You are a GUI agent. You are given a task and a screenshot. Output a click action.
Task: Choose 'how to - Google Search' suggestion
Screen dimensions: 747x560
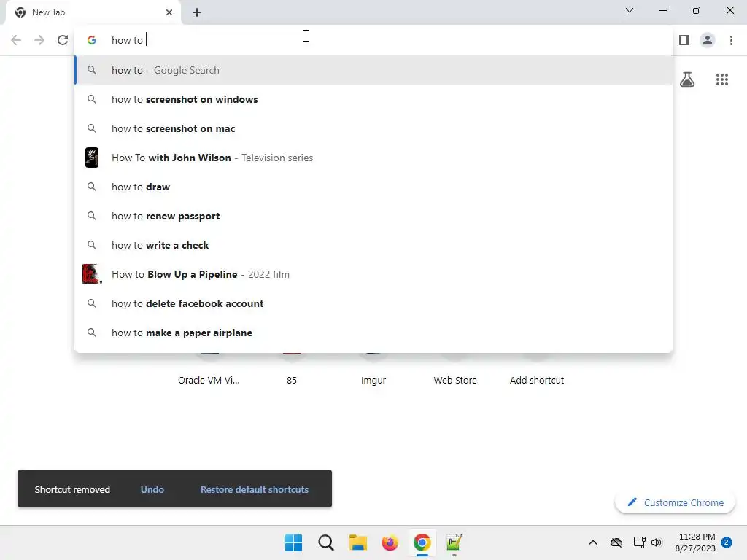click(373, 70)
